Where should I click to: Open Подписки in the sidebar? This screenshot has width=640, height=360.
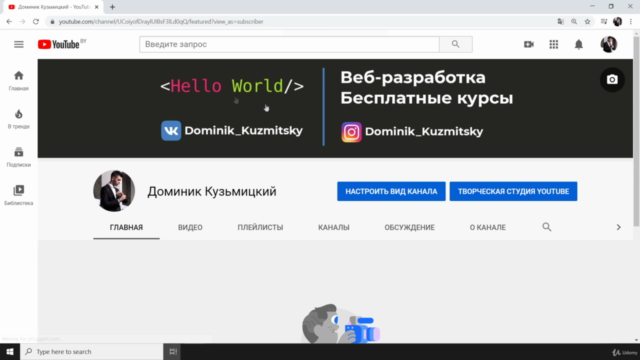(x=19, y=157)
